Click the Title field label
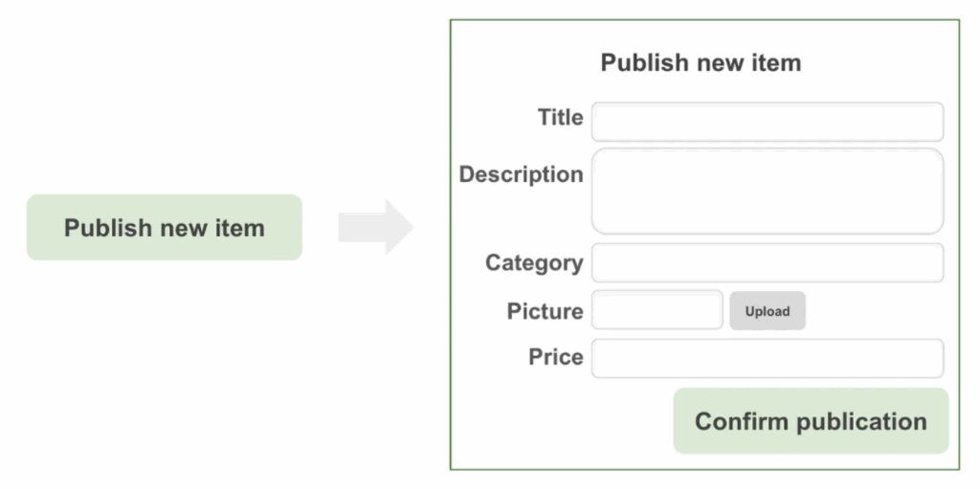The height and width of the screenshot is (489, 980). [560, 118]
